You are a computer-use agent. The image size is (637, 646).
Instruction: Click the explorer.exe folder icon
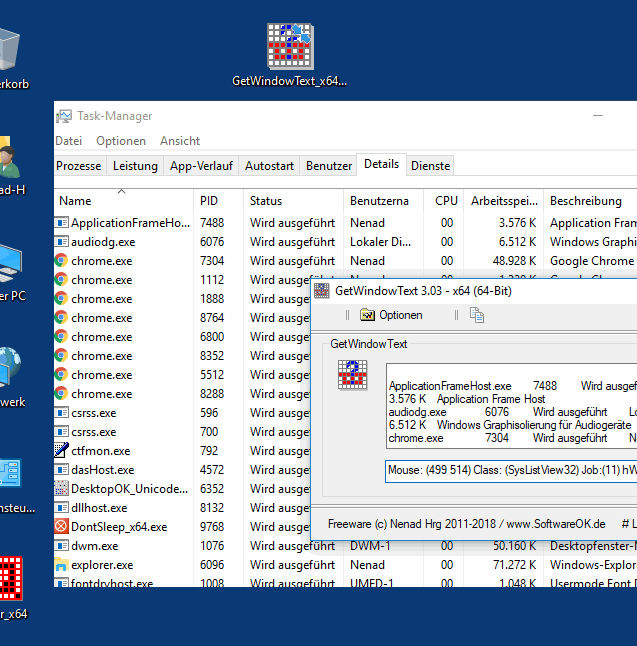(x=61, y=564)
